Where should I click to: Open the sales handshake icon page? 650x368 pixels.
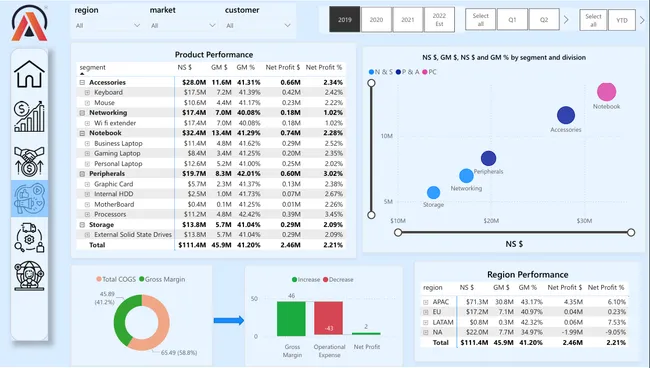pyautogui.click(x=29, y=161)
